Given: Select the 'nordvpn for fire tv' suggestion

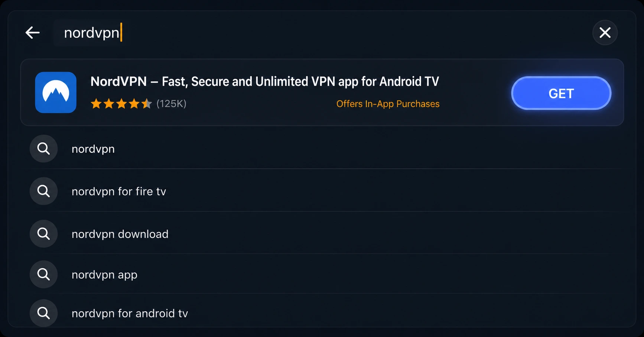Looking at the screenshot, I should tap(119, 191).
